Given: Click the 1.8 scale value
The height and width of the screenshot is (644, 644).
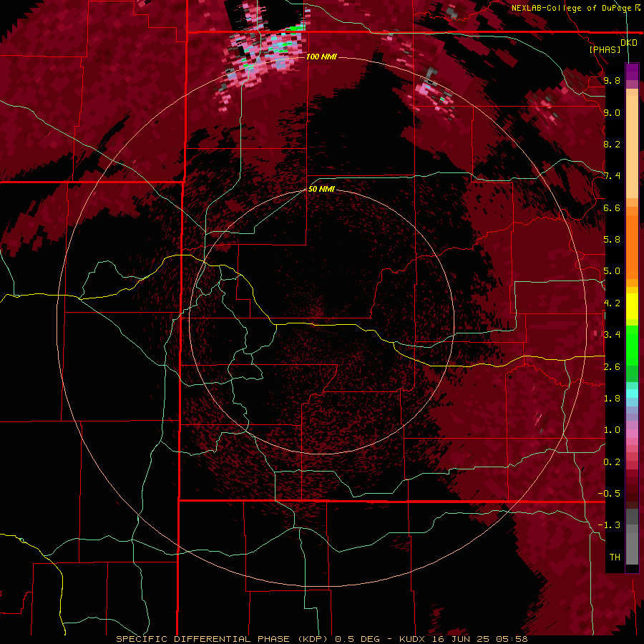Looking at the screenshot, I should tap(612, 399).
